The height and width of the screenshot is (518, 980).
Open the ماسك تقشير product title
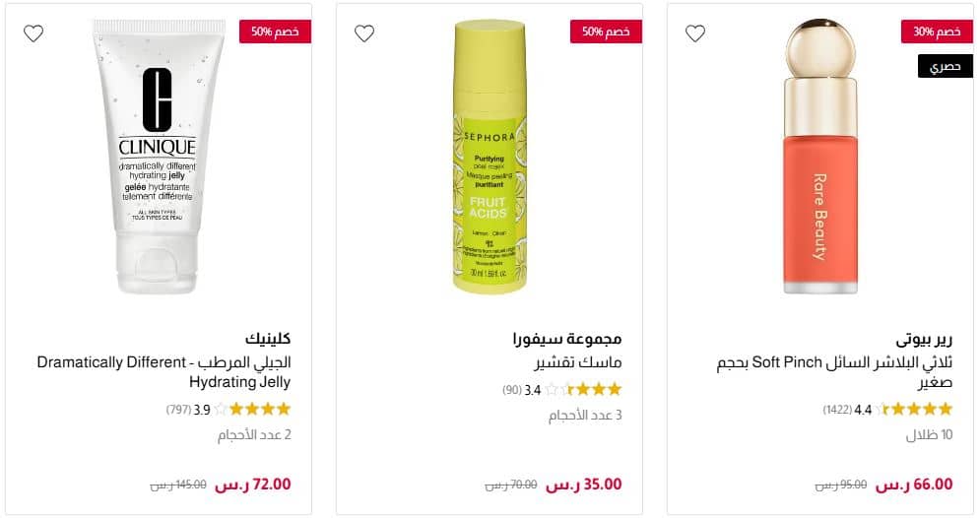pos(578,361)
